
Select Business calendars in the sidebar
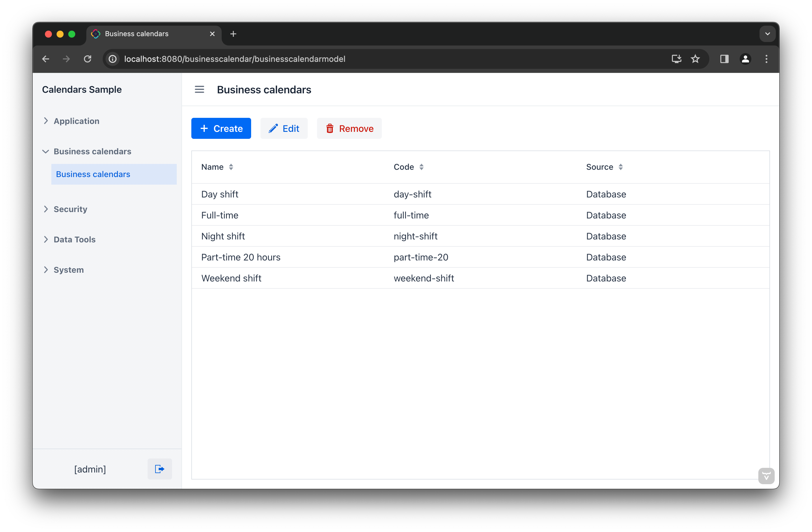[93, 174]
